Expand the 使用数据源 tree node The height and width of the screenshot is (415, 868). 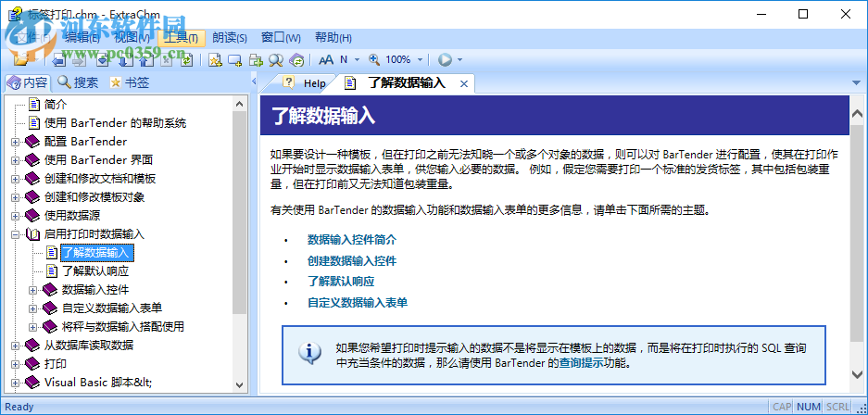(15, 216)
